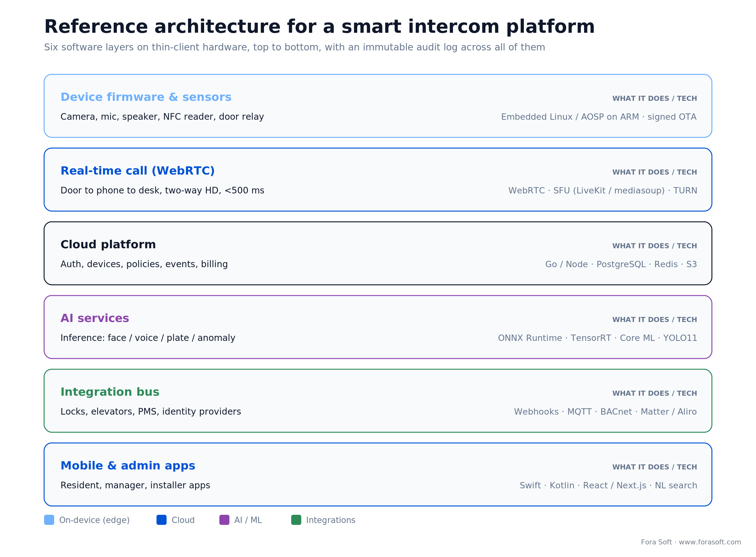
Task: Click the light blue On-device legend swatch
Action: (49, 520)
